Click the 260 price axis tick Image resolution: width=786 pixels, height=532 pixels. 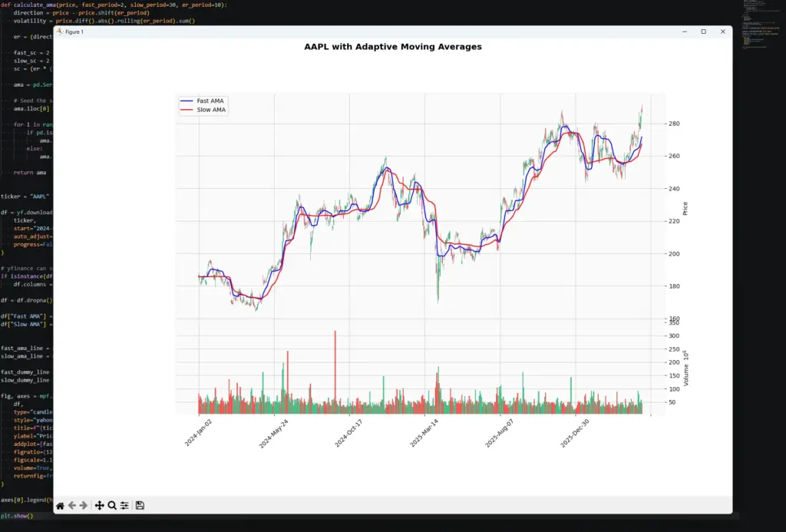(x=674, y=156)
